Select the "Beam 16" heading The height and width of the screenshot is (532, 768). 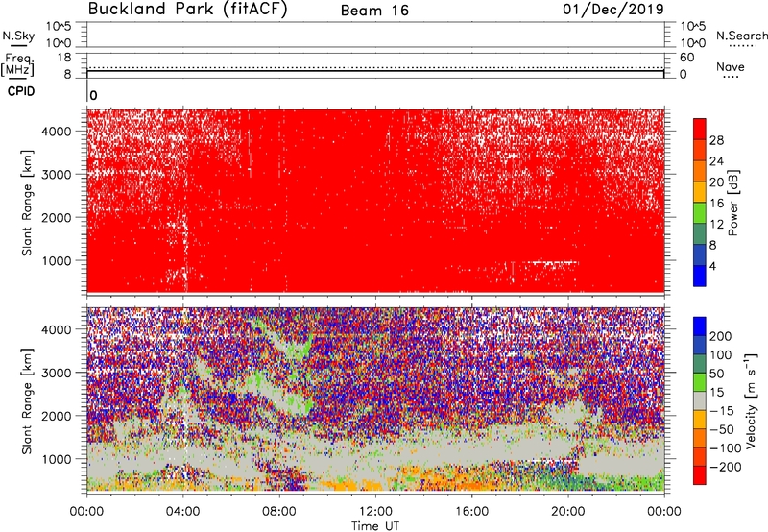tap(374, 11)
